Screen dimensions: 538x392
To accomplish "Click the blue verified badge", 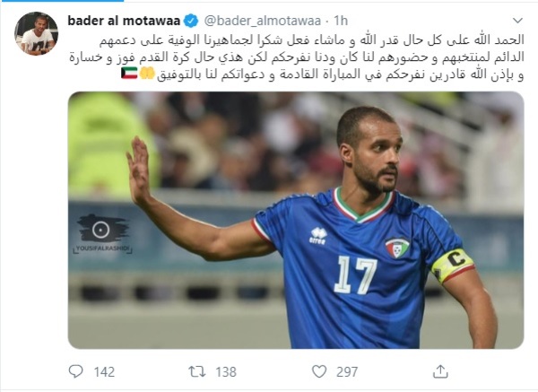I will (x=191, y=21).
